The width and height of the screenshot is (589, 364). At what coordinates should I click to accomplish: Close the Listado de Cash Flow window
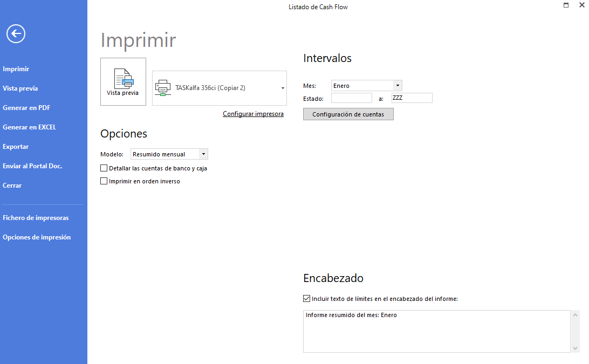[x=582, y=5]
